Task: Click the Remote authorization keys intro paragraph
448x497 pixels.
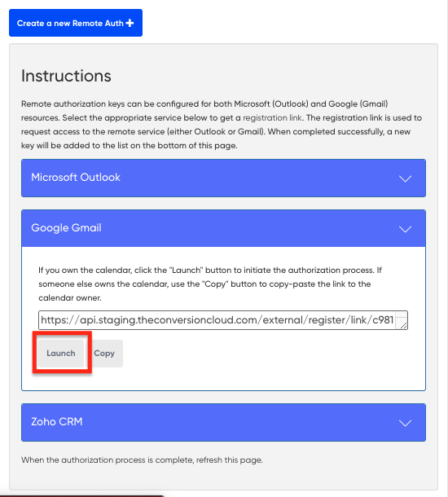Action: pyautogui.click(x=222, y=125)
